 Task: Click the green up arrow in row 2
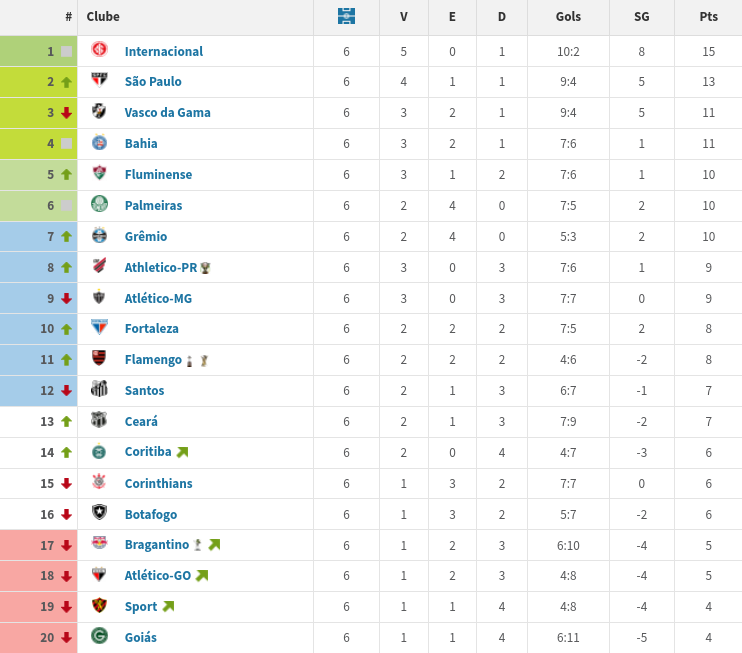(x=66, y=82)
